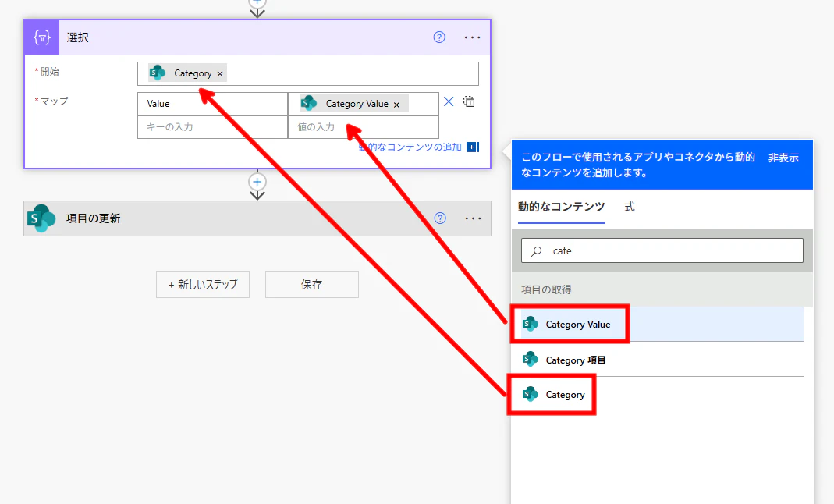
Task: Click the 保存 button
Action: click(x=312, y=285)
